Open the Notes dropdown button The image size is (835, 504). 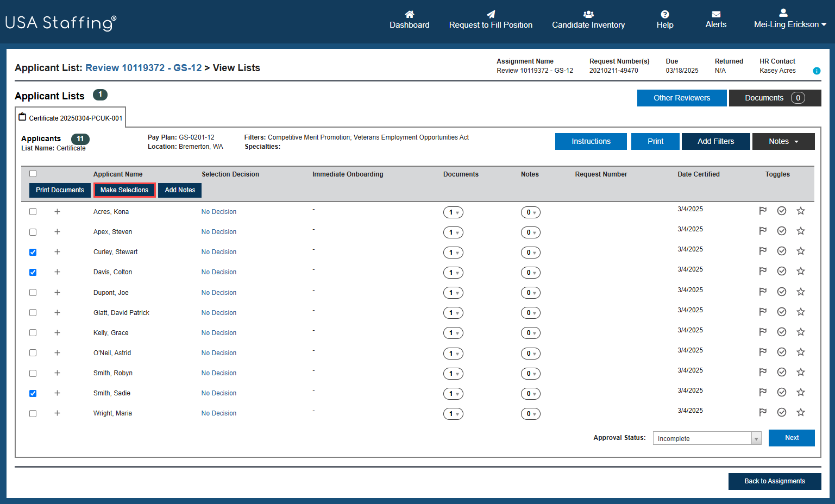point(783,141)
